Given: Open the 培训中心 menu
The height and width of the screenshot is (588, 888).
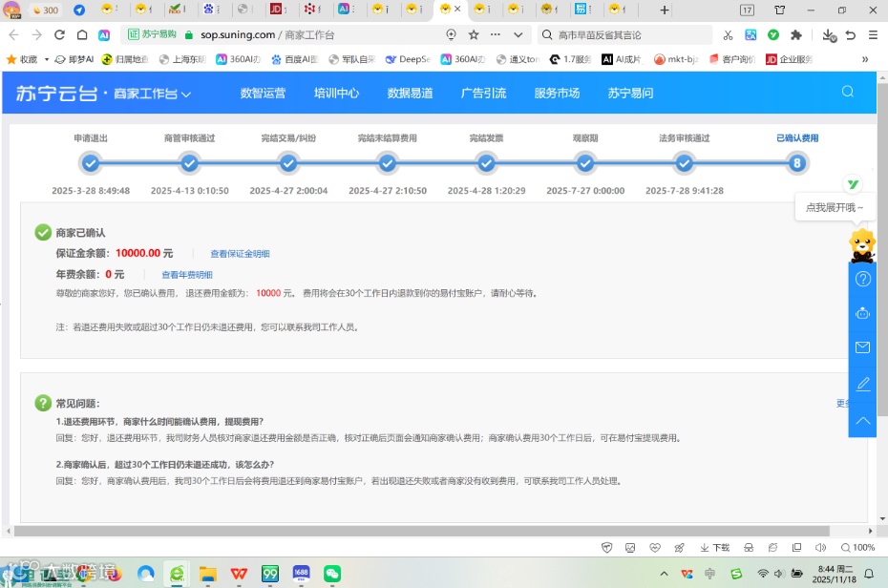Looking at the screenshot, I should [x=336, y=93].
